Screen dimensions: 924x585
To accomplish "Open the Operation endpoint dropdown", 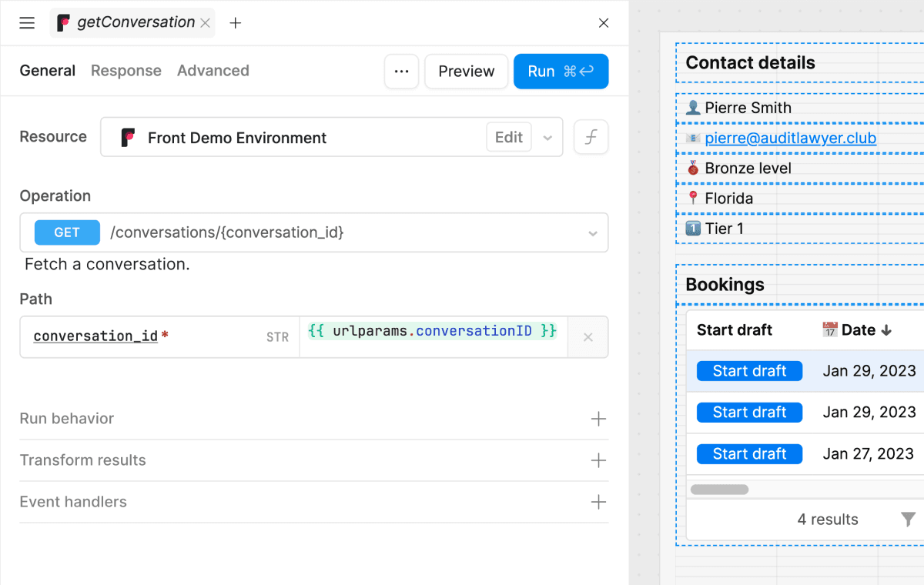I will (x=592, y=232).
